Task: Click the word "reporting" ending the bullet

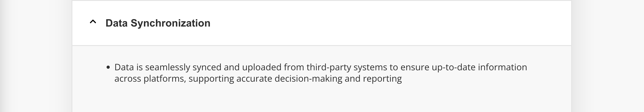Action: click(382, 79)
